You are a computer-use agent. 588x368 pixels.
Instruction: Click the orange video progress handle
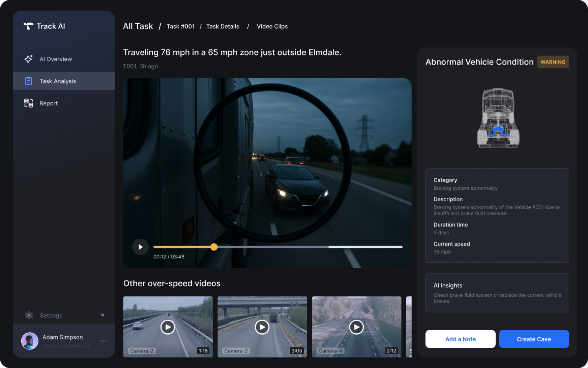pos(214,247)
